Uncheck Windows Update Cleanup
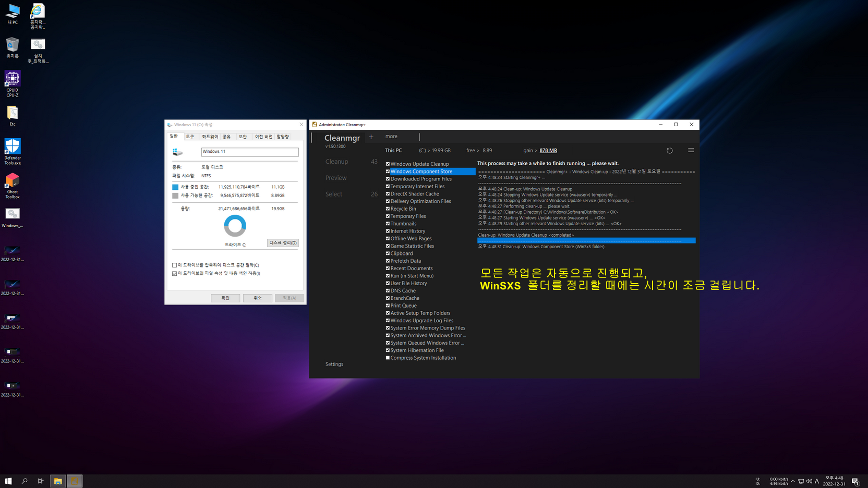 tap(388, 164)
